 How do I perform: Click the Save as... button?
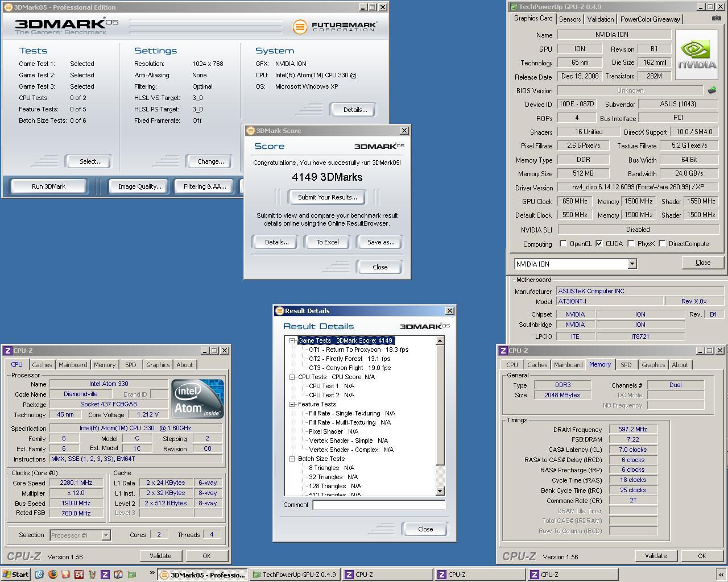pos(380,242)
